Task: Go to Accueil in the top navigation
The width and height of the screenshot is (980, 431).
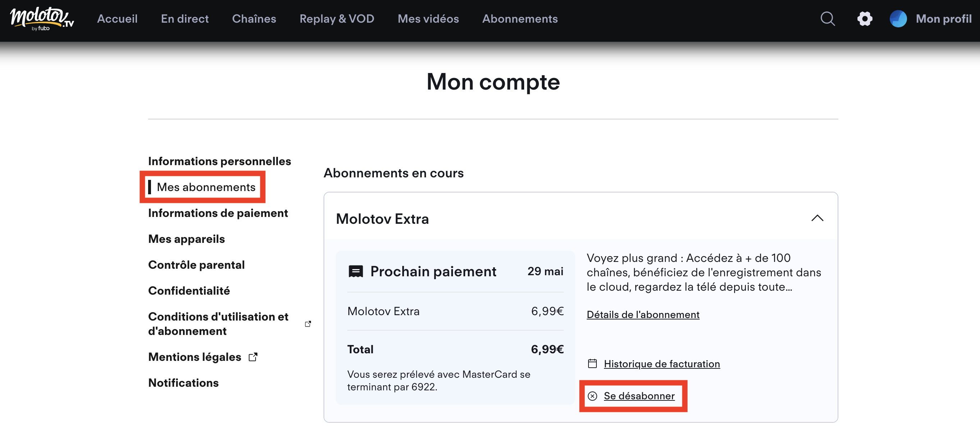Action: pos(117,19)
